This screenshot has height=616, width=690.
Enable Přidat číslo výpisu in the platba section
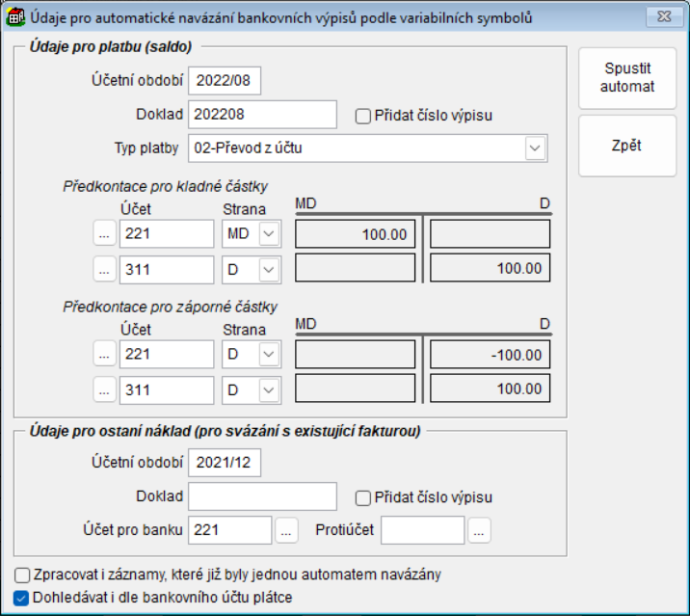coord(363,117)
